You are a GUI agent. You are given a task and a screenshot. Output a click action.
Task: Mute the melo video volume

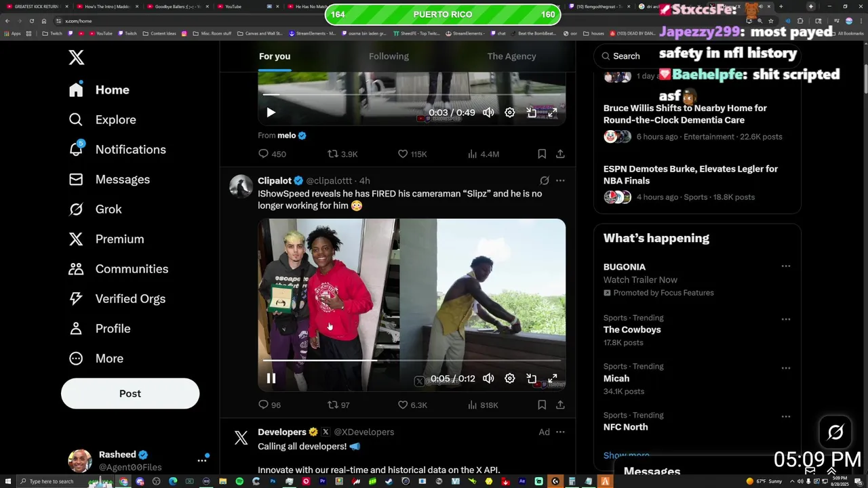[x=488, y=113]
